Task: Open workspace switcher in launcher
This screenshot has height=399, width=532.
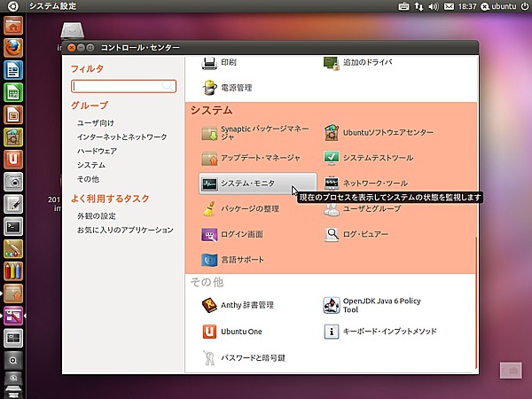Action: (13, 338)
